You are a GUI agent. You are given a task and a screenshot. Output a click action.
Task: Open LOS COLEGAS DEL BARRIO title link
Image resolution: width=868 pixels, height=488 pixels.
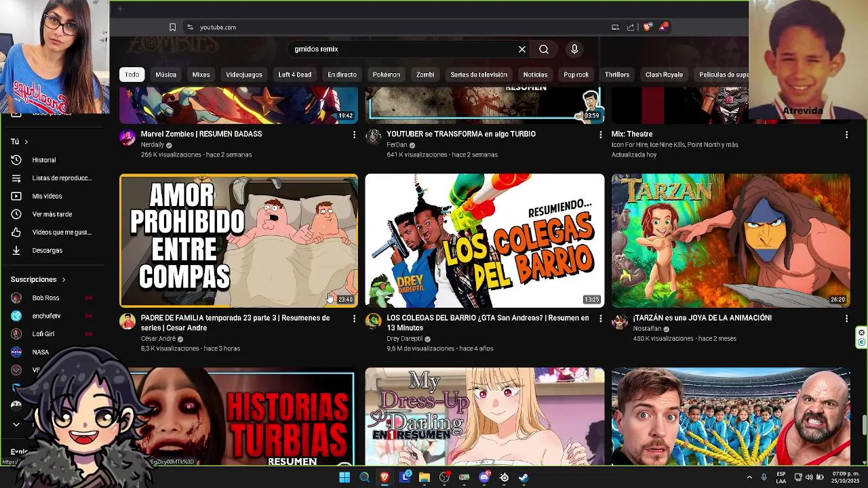[488, 323]
